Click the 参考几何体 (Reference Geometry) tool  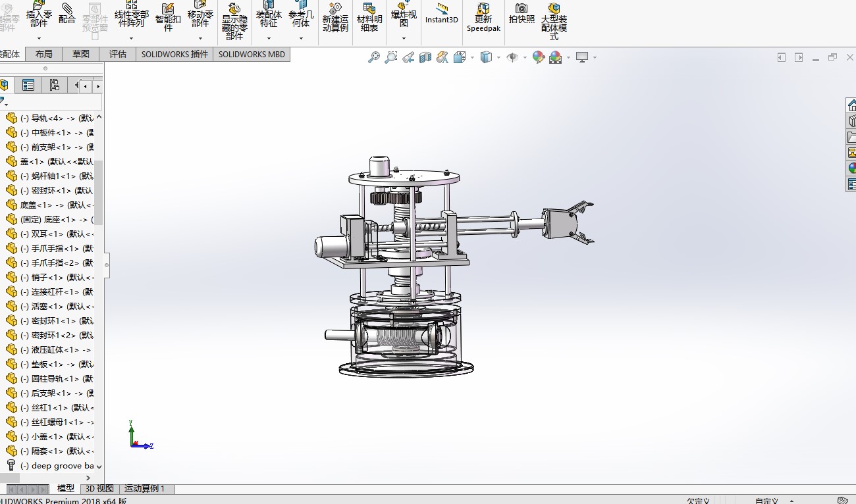(x=301, y=13)
